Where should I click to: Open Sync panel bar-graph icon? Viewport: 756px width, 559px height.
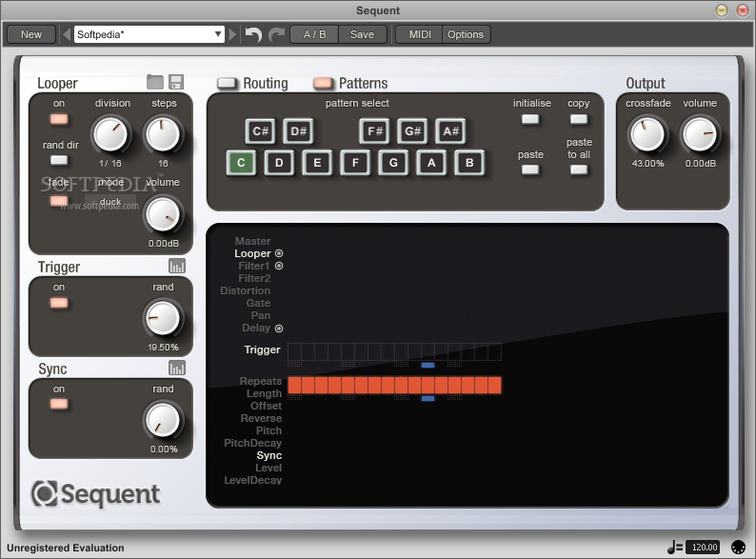coord(177,368)
